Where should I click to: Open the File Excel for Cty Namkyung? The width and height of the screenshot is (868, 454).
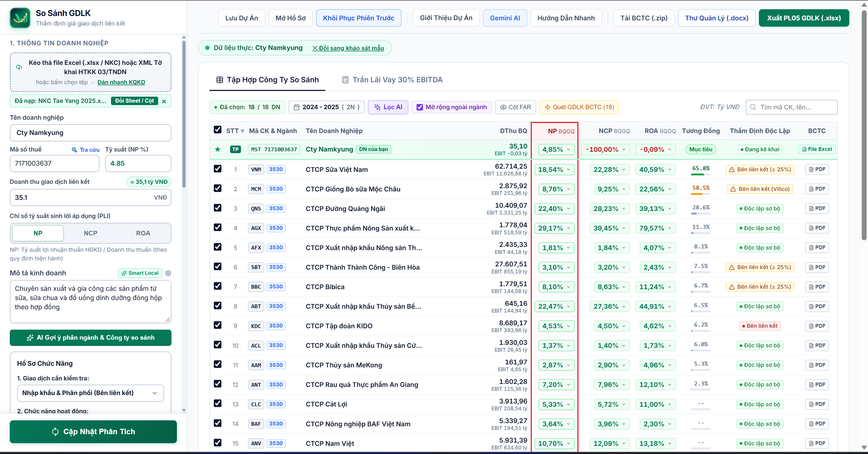(817, 149)
